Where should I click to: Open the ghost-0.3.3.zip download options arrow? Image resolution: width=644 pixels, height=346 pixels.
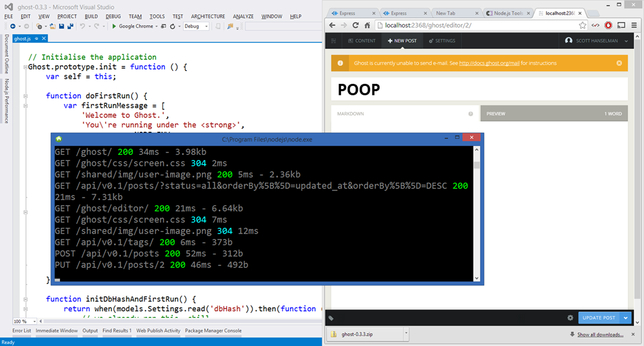point(405,333)
